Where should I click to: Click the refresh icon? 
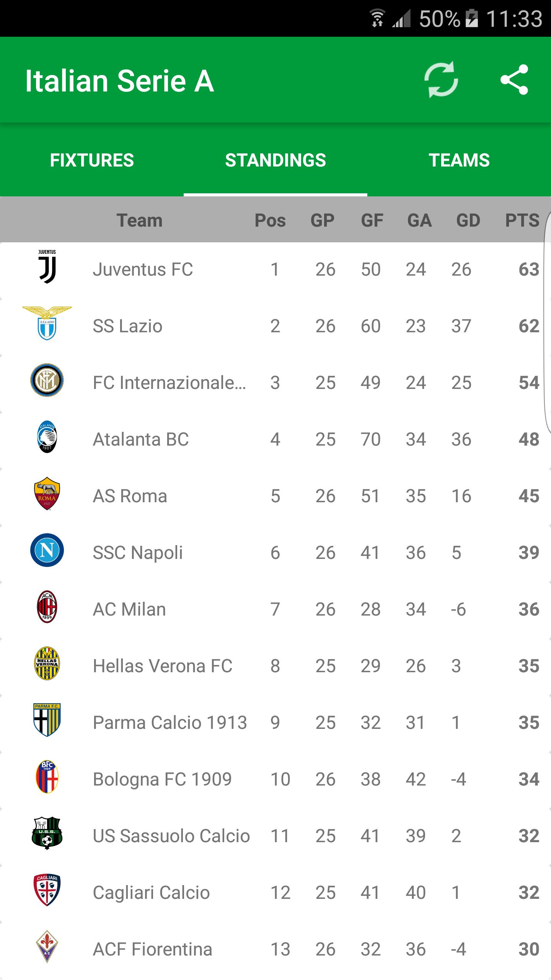tap(442, 80)
